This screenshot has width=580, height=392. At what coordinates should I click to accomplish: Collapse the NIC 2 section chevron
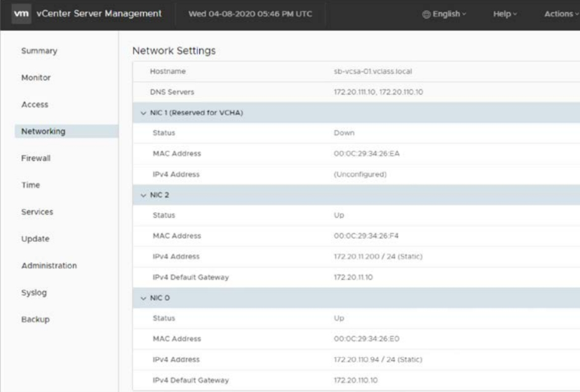[143, 195]
